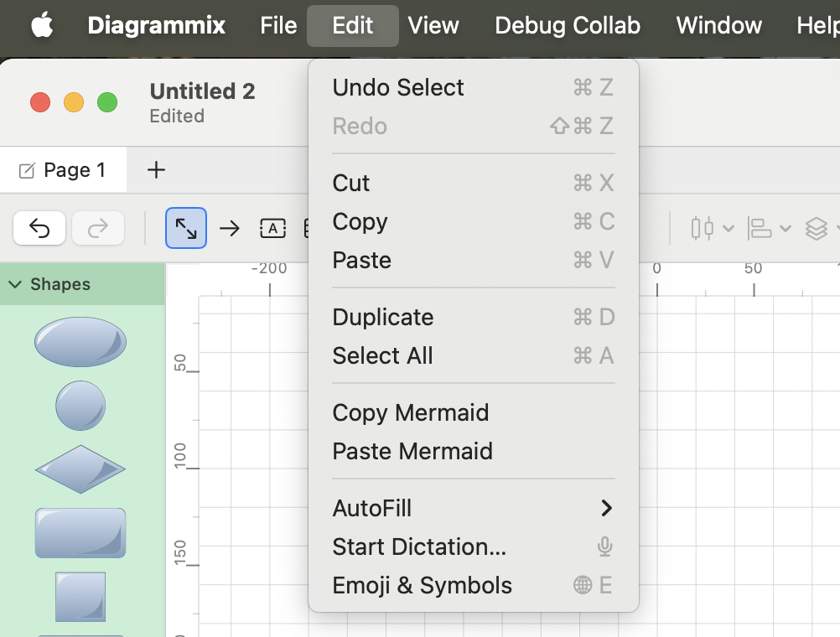This screenshot has height=637, width=840.
Task: Add the ellipse shape from Shapes panel
Action: tap(80, 342)
